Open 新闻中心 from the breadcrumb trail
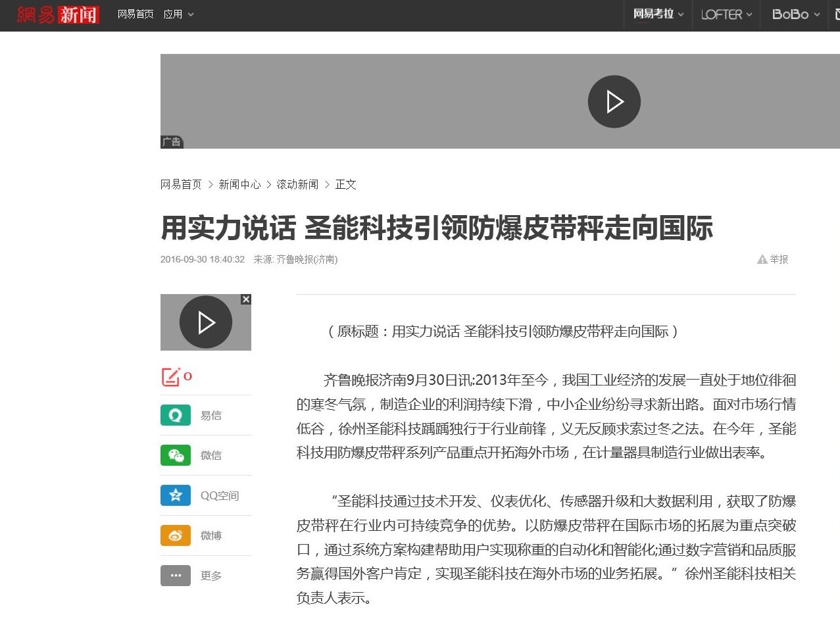840x621 pixels. [240, 185]
